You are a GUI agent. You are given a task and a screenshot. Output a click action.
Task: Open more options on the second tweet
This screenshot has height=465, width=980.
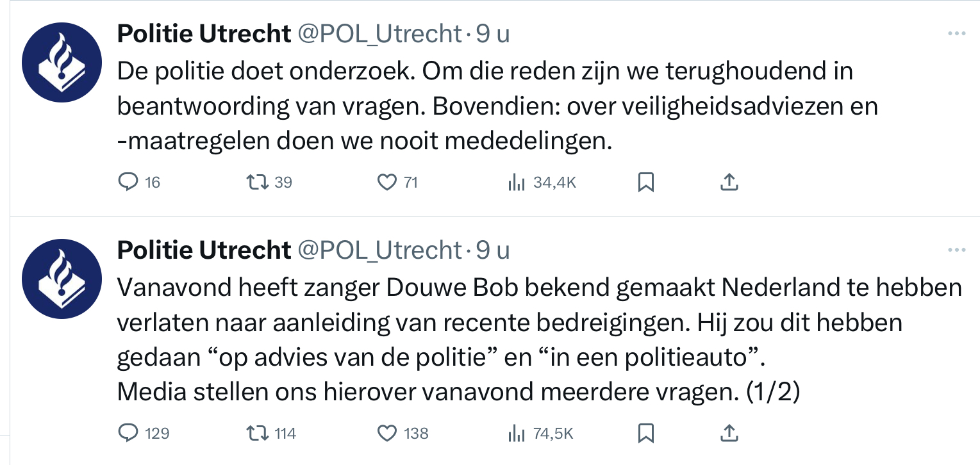pyautogui.click(x=956, y=249)
